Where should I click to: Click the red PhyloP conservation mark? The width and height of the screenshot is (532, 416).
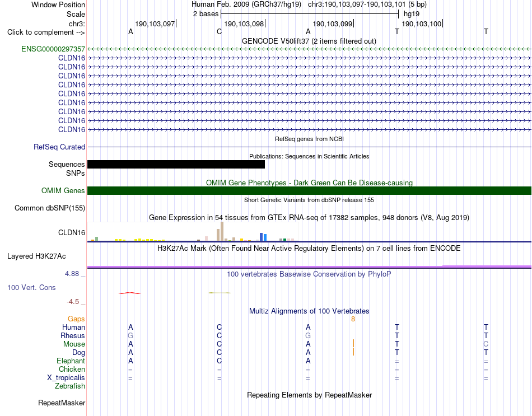129,293
